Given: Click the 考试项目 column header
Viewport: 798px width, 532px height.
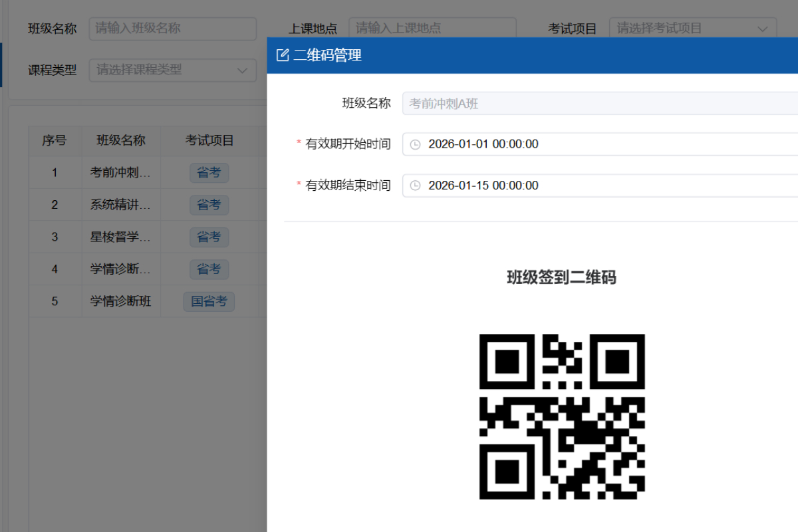Looking at the screenshot, I should [209, 140].
